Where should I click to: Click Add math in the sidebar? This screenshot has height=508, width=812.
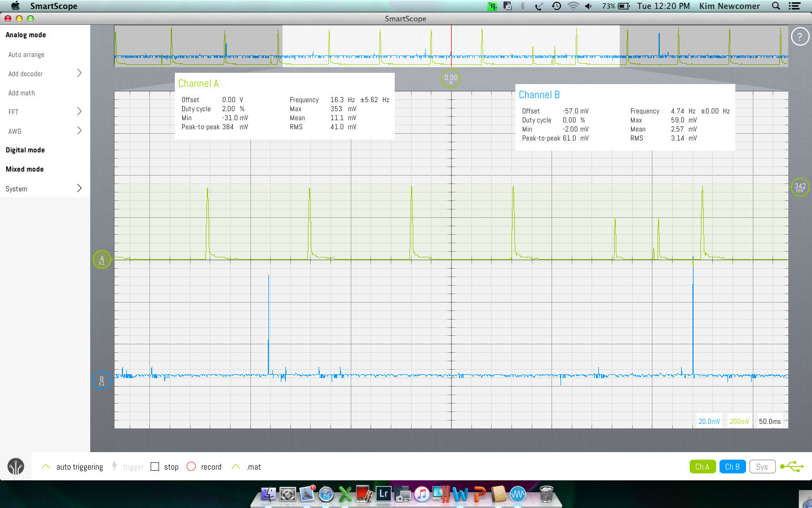23,93
